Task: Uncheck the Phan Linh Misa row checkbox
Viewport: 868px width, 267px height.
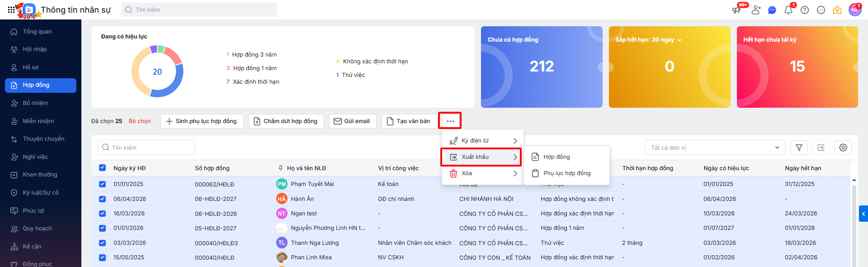Action: (102, 257)
